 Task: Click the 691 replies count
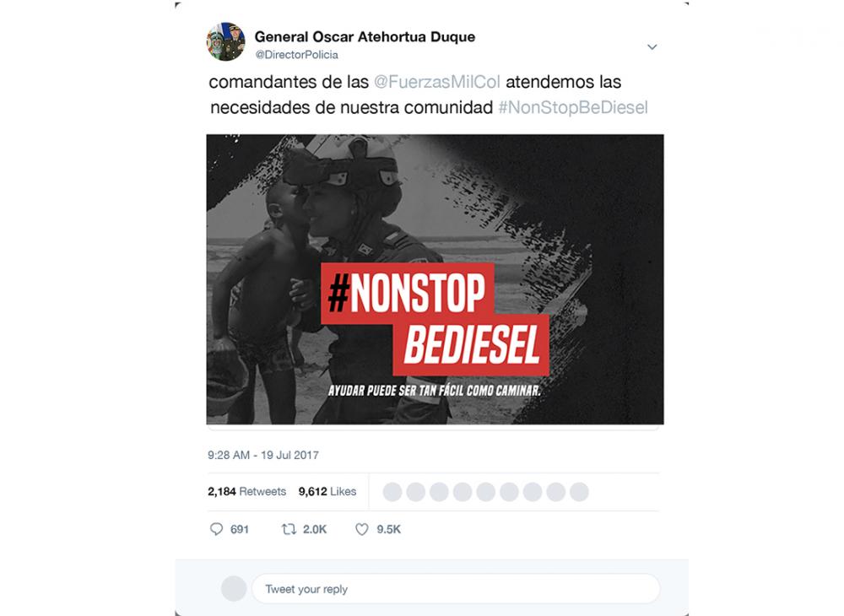[240, 529]
